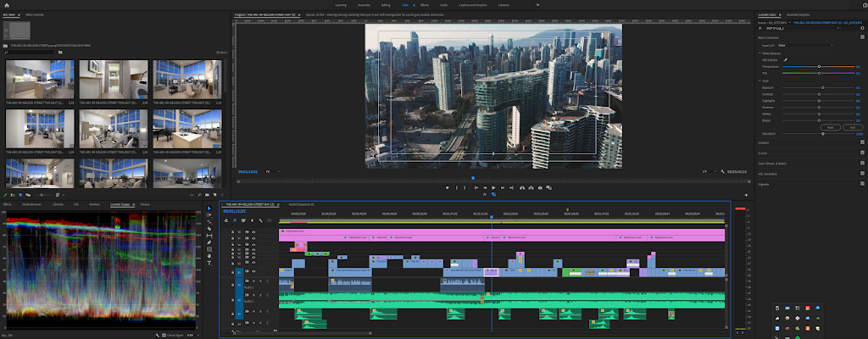Click the Quick Export share icon

coord(865,5)
